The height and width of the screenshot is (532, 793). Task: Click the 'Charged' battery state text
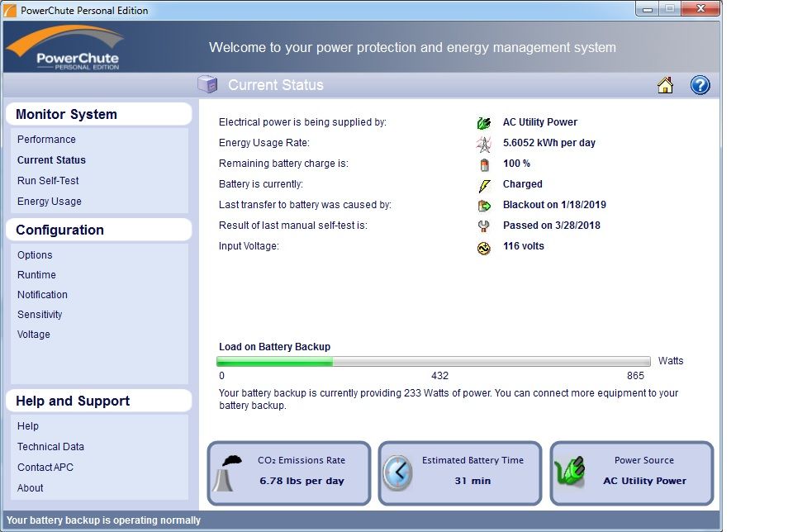pos(522,184)
